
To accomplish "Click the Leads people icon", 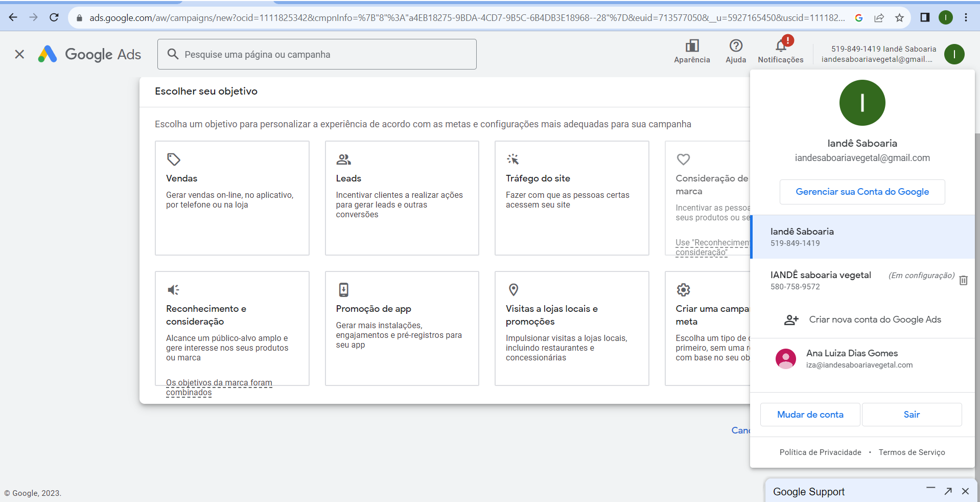I will coord(344,159).
